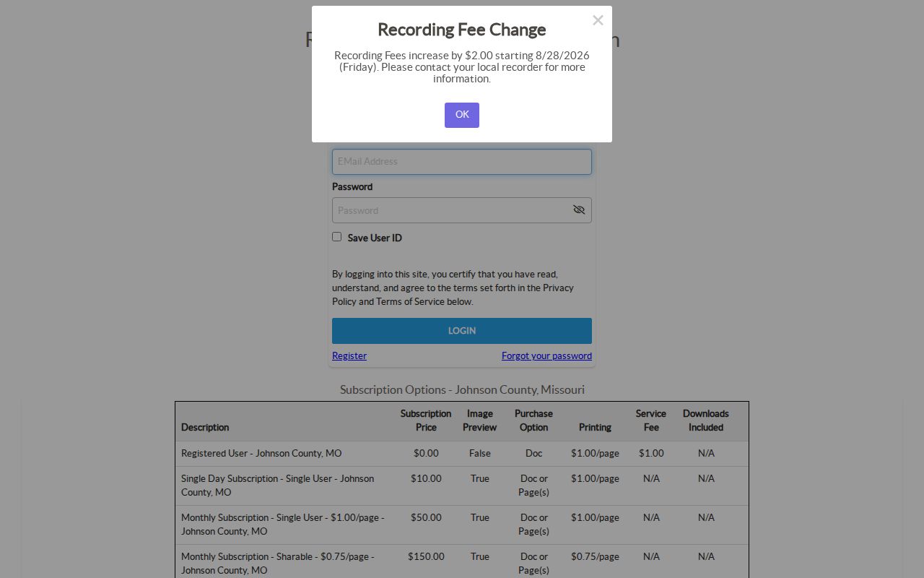Image resolution: width=924 pixels, height=578 pixels.
Task: Select Monthly Subscription - Single User description
Action: click(x=283, y=525)
